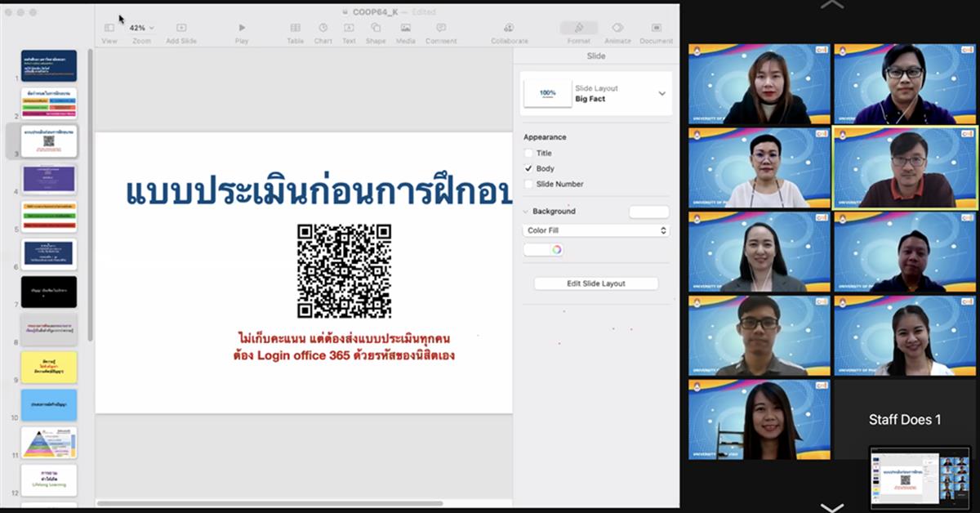Insert a Chart from the toolbar
This screenshot has height=513, width=980.
click(x=323, y=28)
